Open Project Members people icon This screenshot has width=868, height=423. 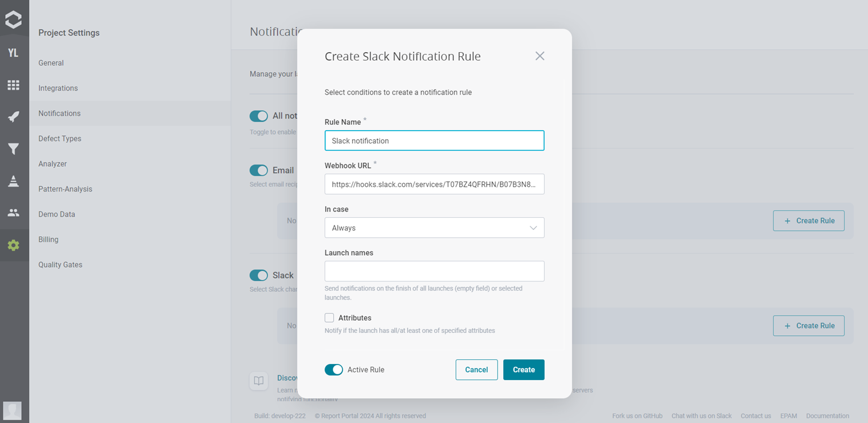pos(13,213)
